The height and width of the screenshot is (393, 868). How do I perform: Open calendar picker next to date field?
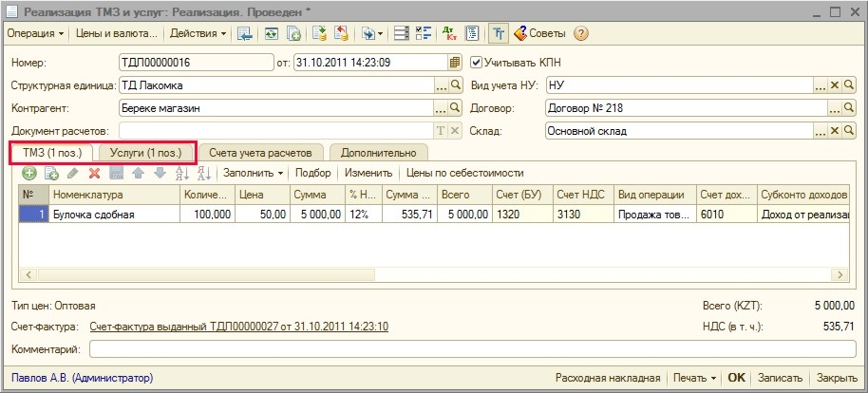(x=454, y=63)
